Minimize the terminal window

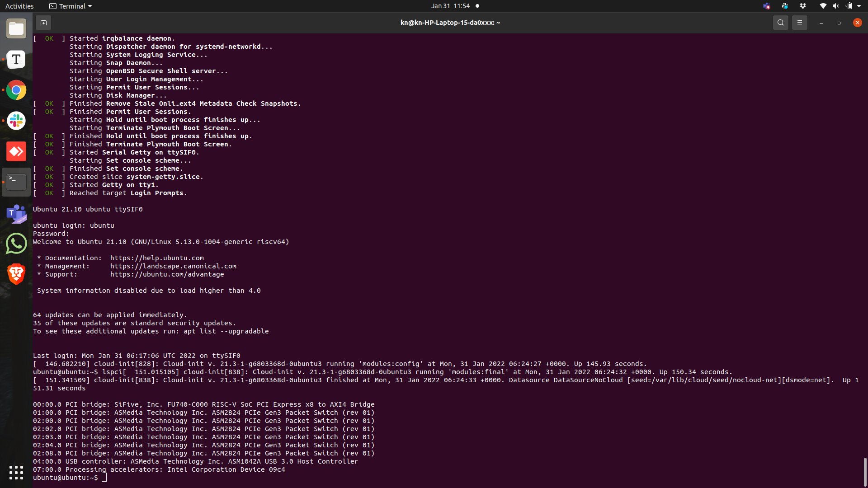[821, 23]
